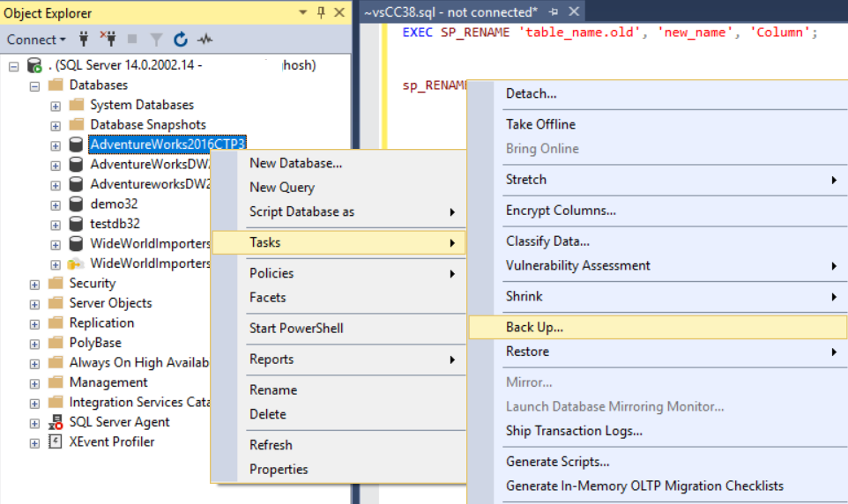Collapse the Databases folder node
Screen dimensions: 848x504
pyautogui.click(x=34, y=85)
